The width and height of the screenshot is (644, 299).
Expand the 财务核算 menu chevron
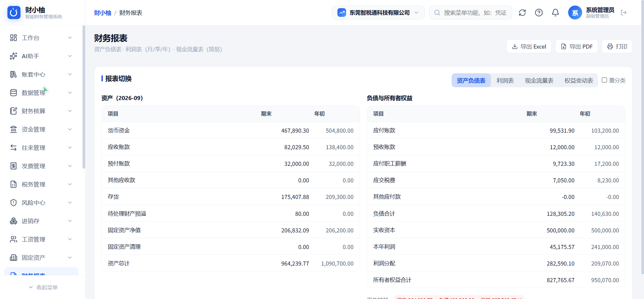tap(70, 111)
